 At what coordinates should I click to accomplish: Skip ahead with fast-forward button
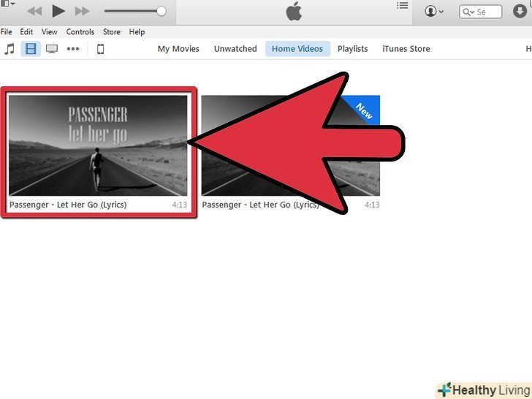click(82, 12)
